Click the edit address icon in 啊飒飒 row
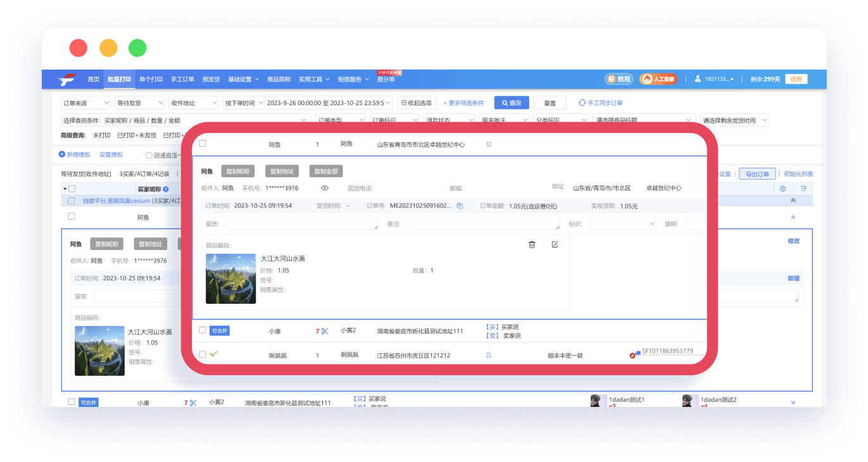The width and height of the screenshot is (868, 462). [489, 355]
